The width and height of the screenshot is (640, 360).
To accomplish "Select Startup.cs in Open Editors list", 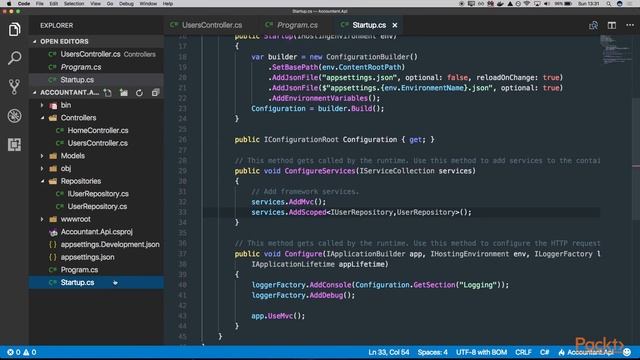I will coord(96,80).
